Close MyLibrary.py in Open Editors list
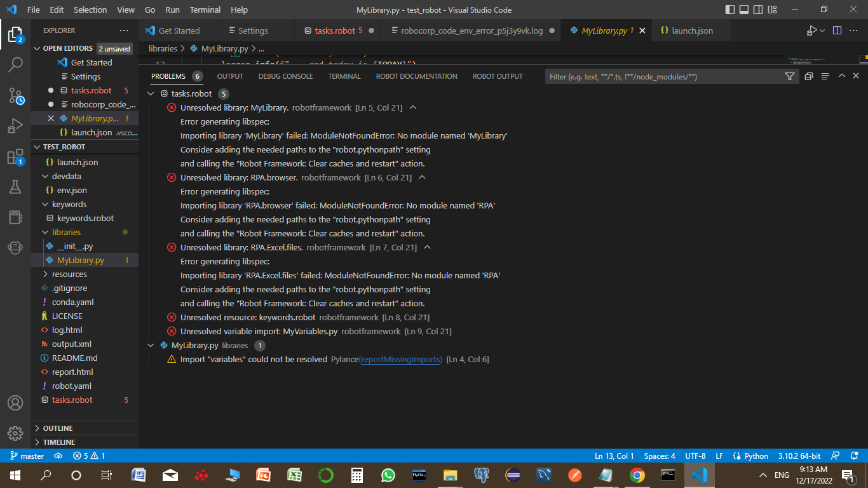This screenshot has height=488, width=868. [x=51, y=119]
